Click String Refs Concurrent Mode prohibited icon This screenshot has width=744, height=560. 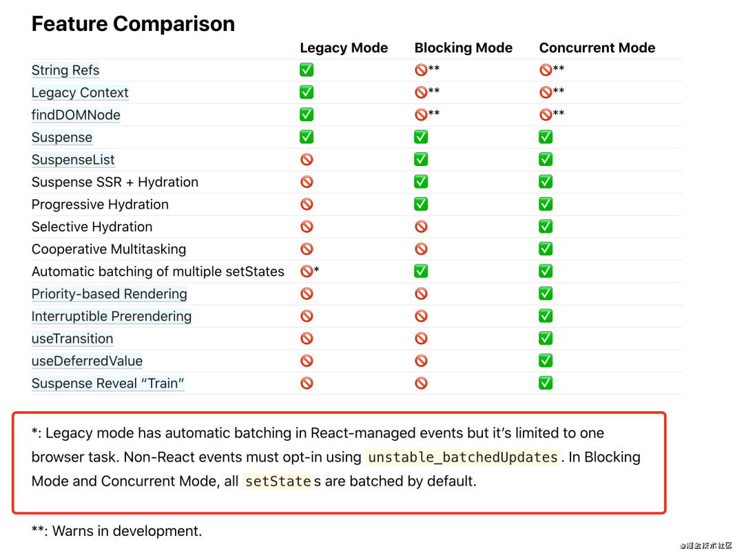(546, 70)
